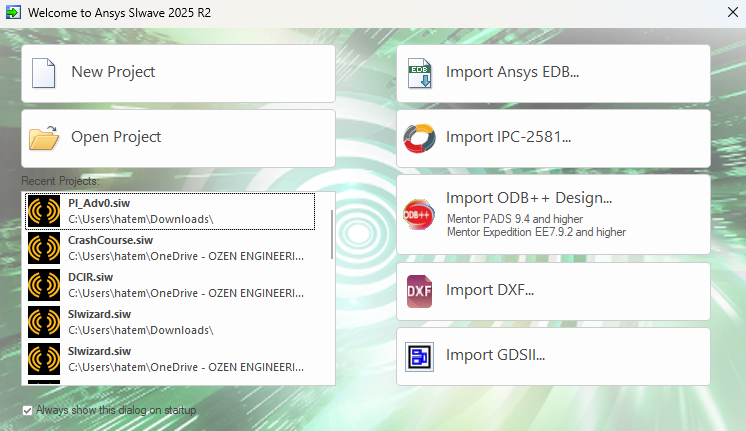This screenshot has height=431, width=746.
Task: Uncheck Always show this dialog on startup
Action: [27, 410]
